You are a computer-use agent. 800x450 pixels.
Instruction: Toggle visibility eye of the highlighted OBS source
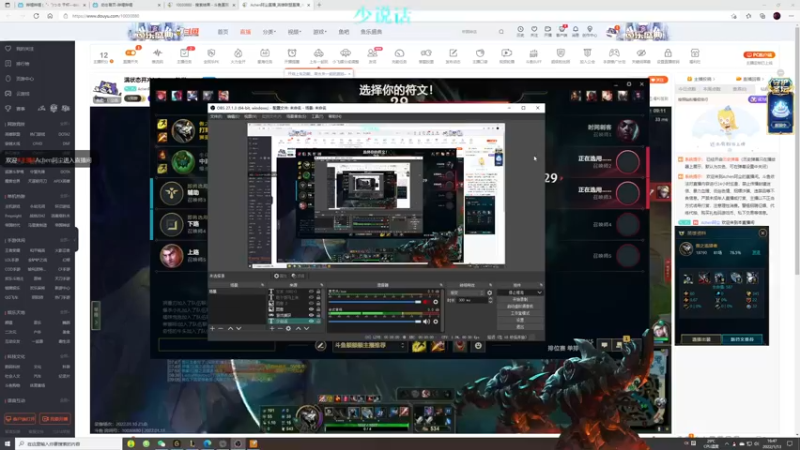311,321
